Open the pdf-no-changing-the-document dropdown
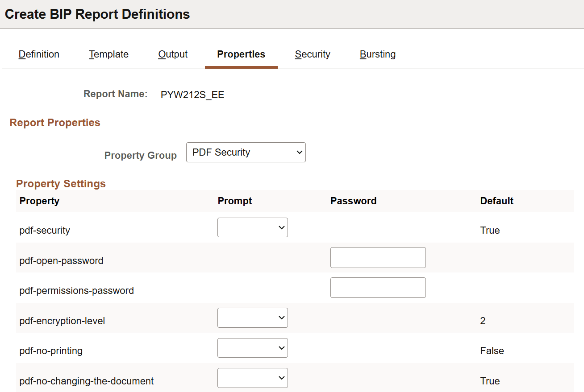 [x=252, y=378]
